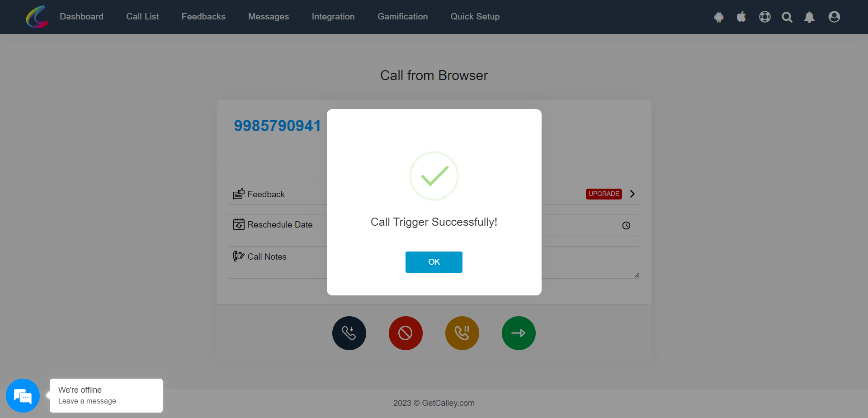The image size is (868, 418).
Task: Click the orange hold call button
Action: click(462, 333)
